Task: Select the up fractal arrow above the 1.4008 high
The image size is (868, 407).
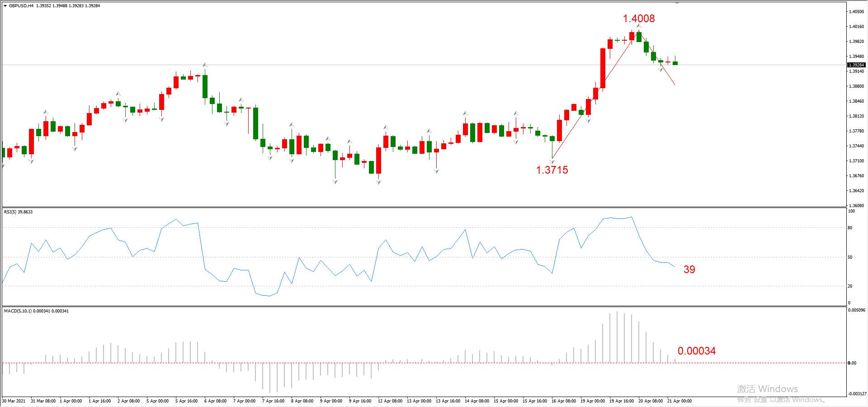Action: point(639,26)
